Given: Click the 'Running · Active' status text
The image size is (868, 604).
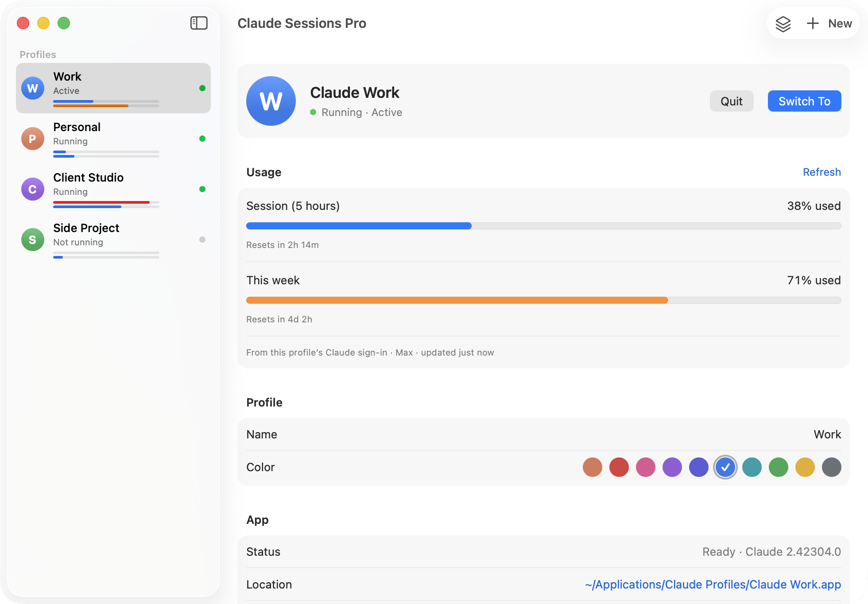Looking at the screenshot, I should (x=362, y=112).
